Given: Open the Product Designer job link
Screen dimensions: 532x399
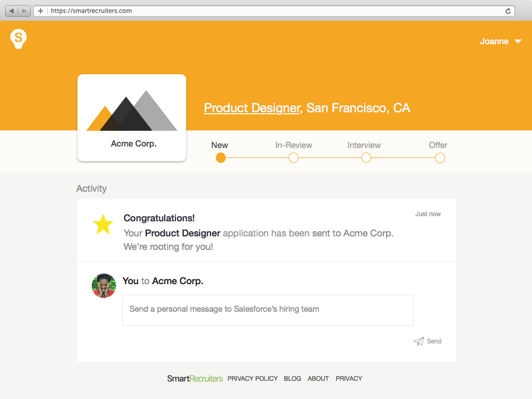Looking at the screenshot, I should pos(252,108).
